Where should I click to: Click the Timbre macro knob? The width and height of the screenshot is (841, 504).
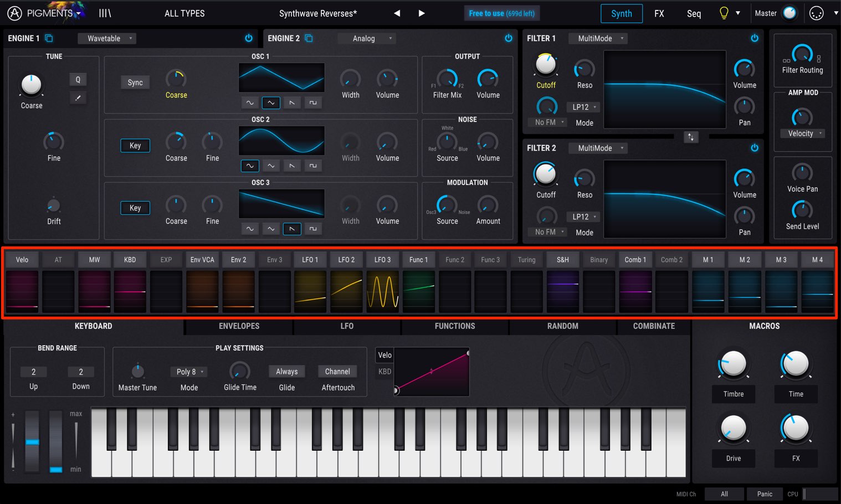tap(733, 364)
